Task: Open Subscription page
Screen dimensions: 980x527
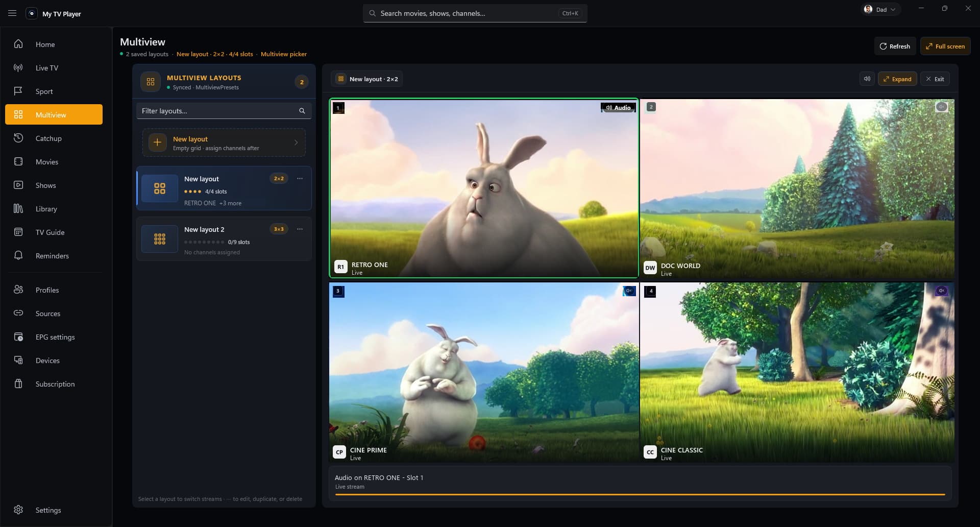Action: click(x=54, y=384)
